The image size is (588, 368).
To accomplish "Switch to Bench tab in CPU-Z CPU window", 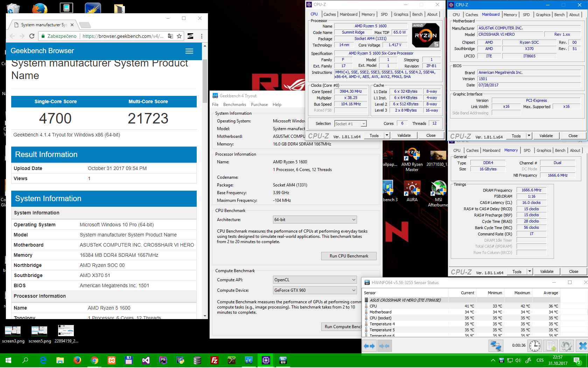I will coord(417,14).
